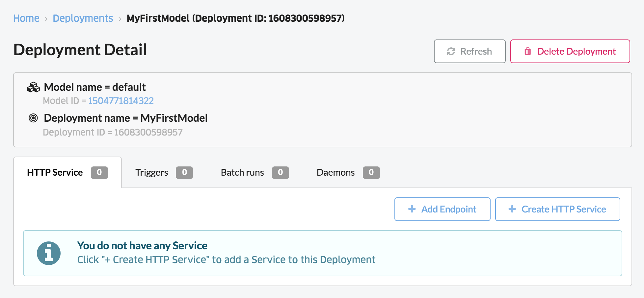
Task: Click the Add Endpoint button
Action: click(442, 209)
